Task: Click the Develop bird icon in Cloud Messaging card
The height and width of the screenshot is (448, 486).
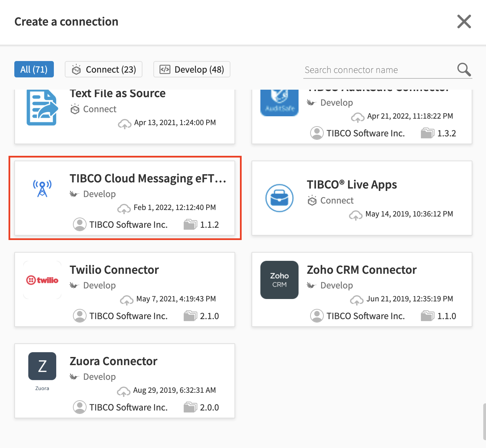Action: click(x=74, y=194)
